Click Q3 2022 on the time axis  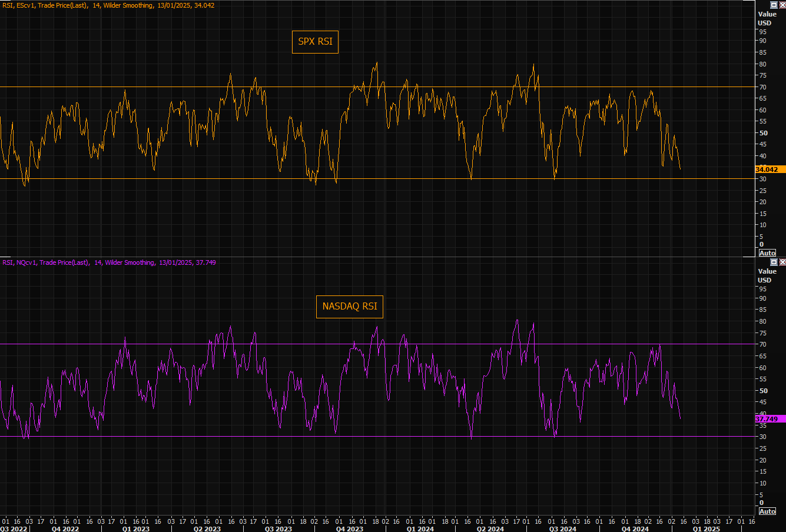point(14,528)
